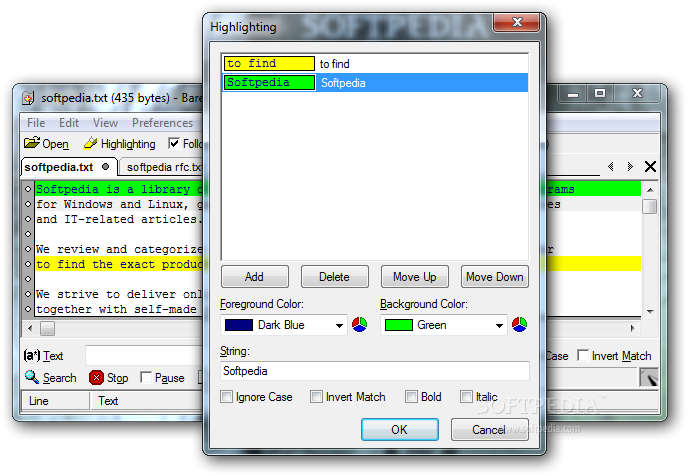Toggle Invert Match checkbox in main window
This screenshot has height=476, width=688.
click(583, 355)
